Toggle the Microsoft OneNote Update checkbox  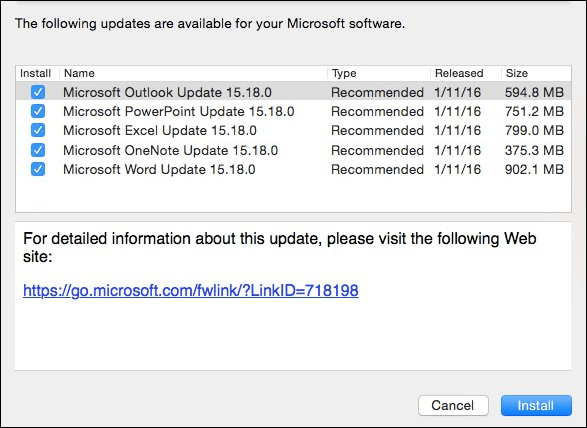[38, 150]
